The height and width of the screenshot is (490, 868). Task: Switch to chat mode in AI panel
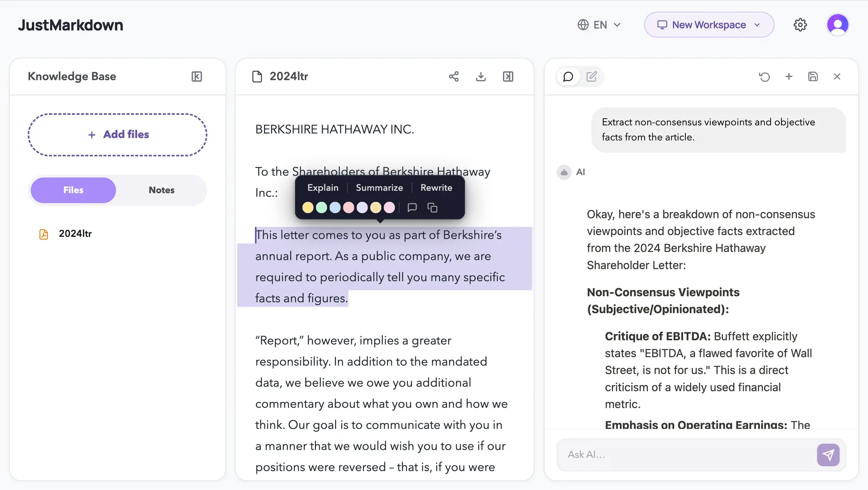[x=568, y=77]
